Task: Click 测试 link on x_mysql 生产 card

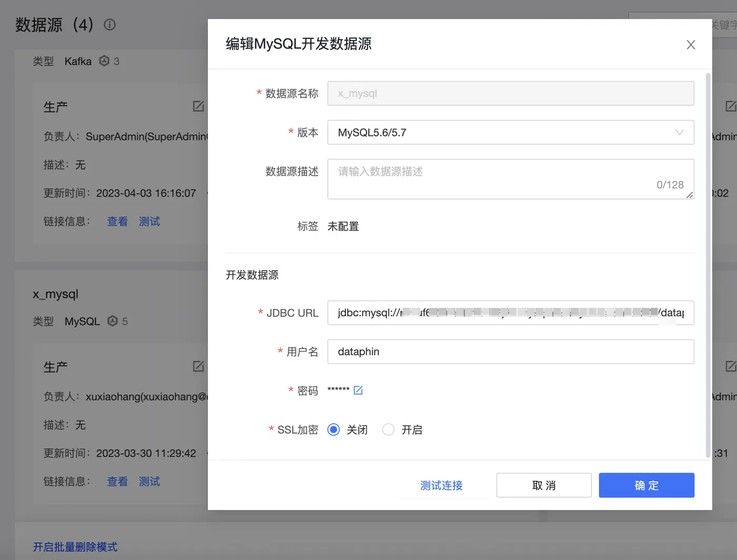Action: (x=150, y=482)
